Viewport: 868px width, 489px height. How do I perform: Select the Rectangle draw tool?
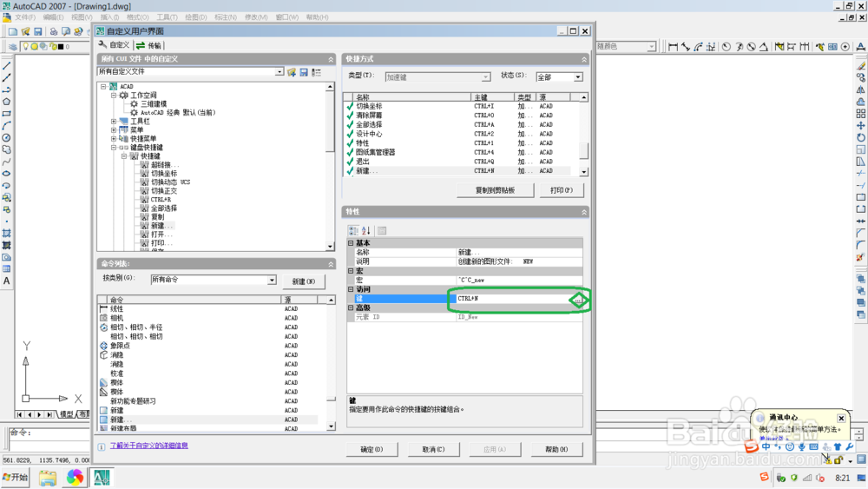7,114
